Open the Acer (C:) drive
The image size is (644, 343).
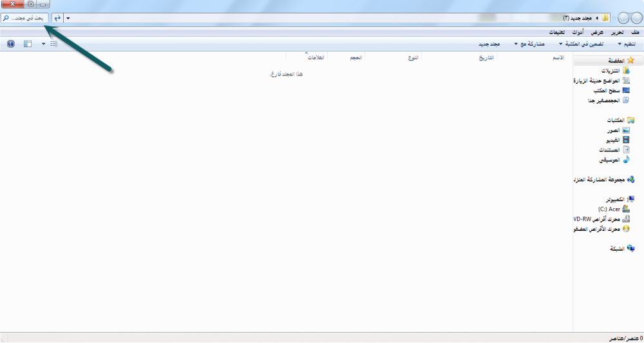626,209
